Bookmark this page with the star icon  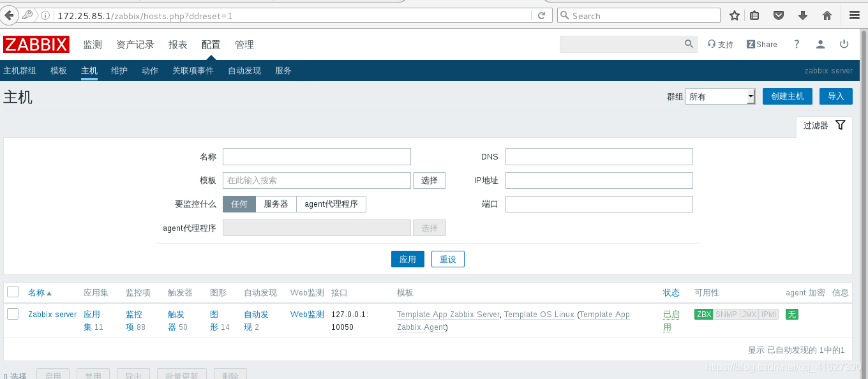point(735,15)
